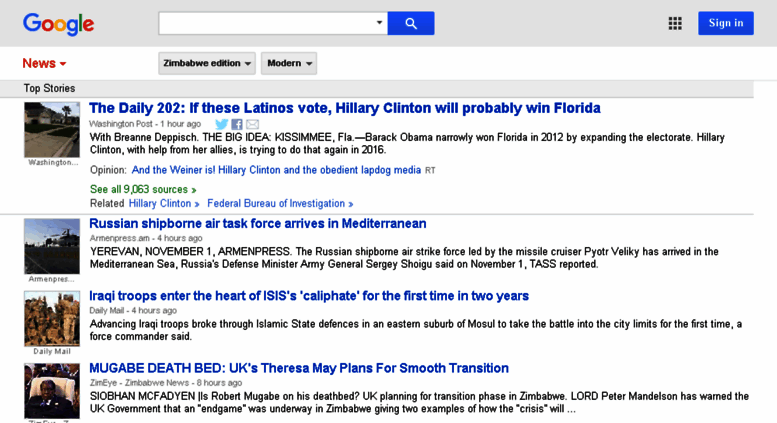Open the Modern layout dropdown

pyautogui.click(x=289, y=63)
